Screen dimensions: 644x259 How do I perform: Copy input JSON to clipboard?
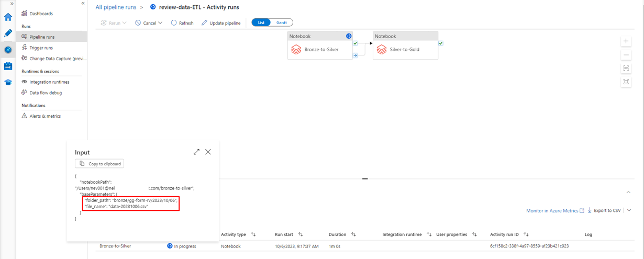click(99, 164)
